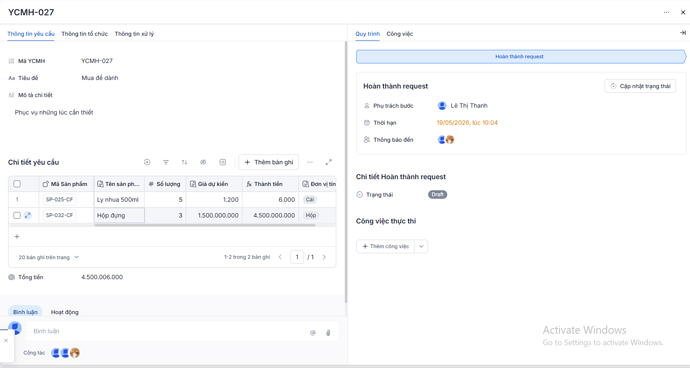Select the Thông tin yêu cầu tab
The width and height of the screenshot is (690, 368).
(31, 34)
